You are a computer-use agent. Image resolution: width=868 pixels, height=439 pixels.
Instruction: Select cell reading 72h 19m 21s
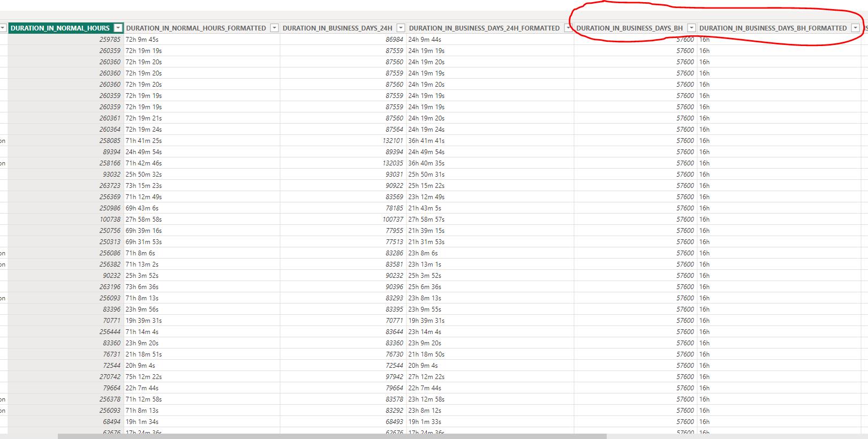click(x=202, y=118)
